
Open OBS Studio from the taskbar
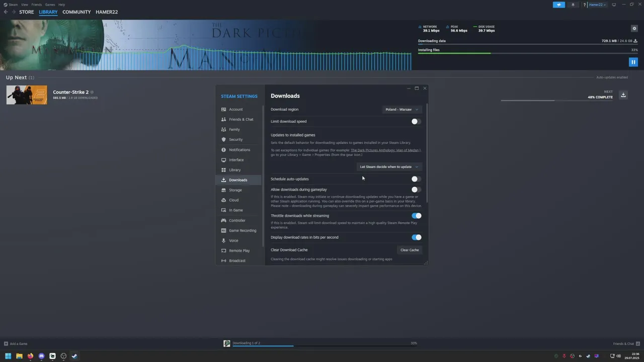click(63, 356)
